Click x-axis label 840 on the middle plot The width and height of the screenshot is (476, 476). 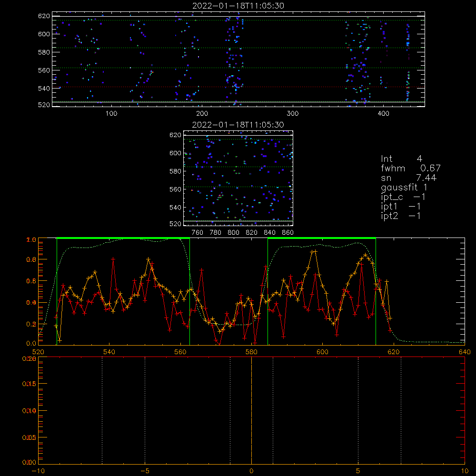pyautogui.click(x=269, y=233)
